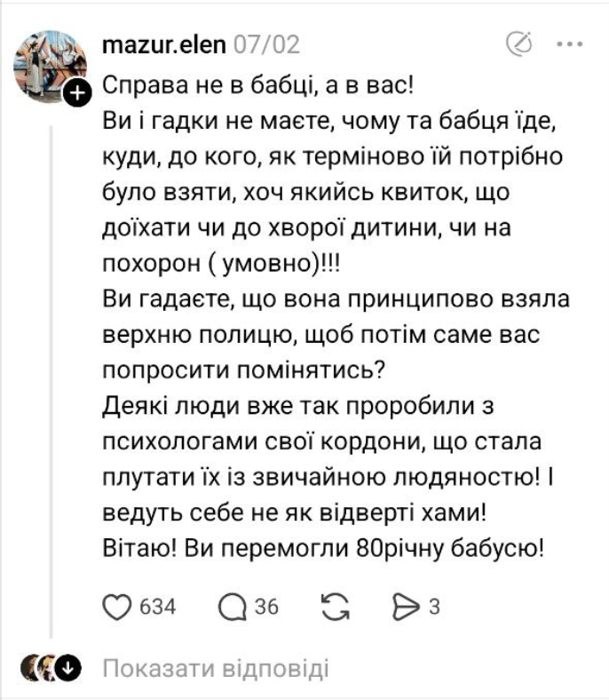Open comments via the speech bubble icon
Screen dimensions: 609x700
click(x=232, y=607)
